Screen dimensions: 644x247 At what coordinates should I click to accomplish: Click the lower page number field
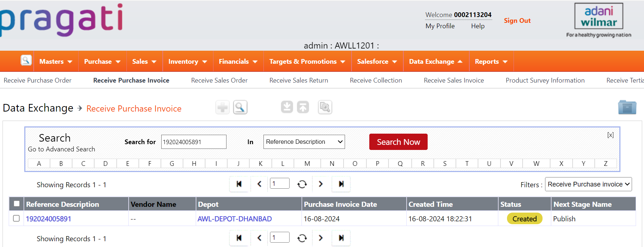[x=280, y=238]
